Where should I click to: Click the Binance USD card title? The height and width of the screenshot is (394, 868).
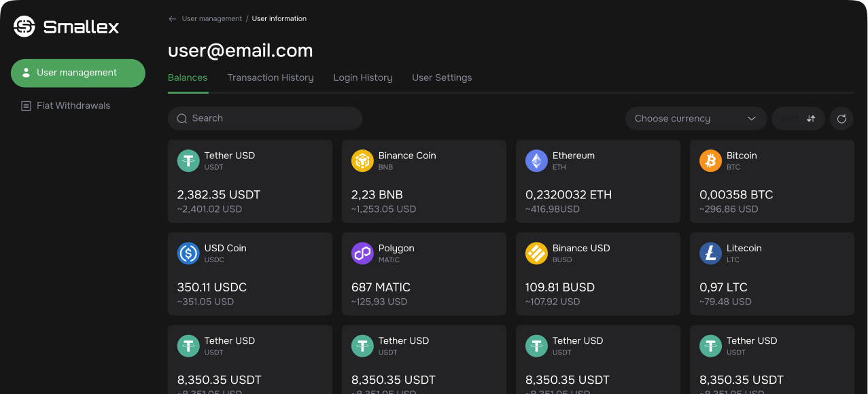[581, 248]
